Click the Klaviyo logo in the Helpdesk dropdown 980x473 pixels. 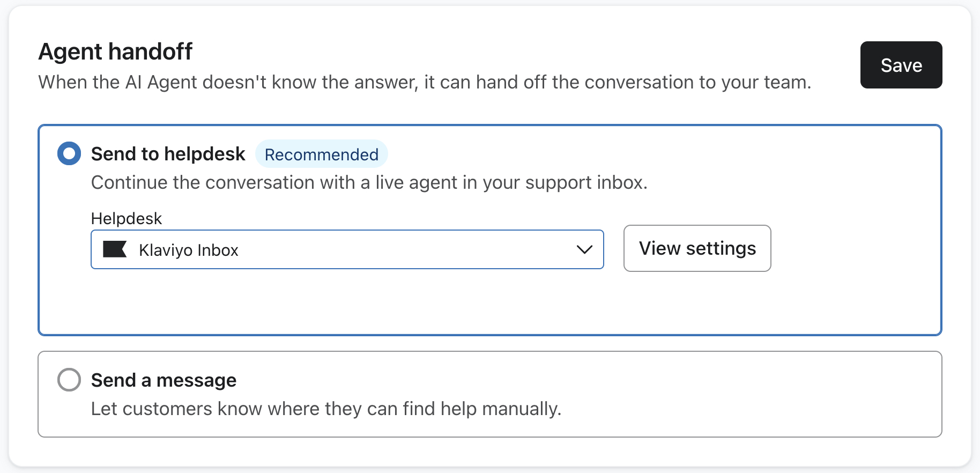[115, 249]
